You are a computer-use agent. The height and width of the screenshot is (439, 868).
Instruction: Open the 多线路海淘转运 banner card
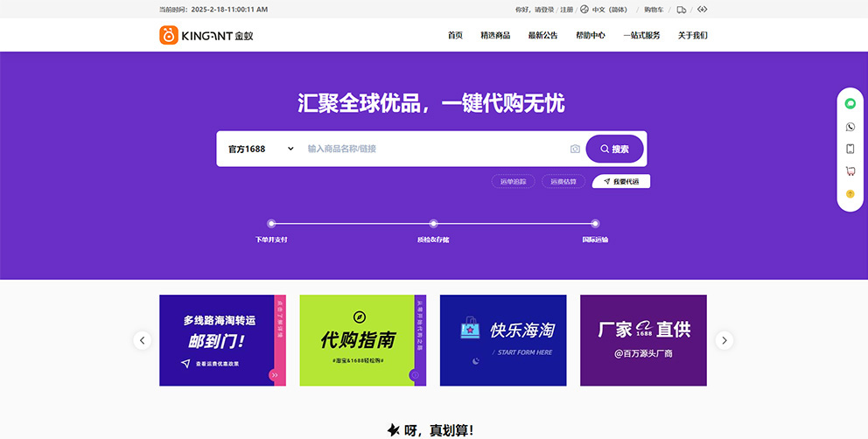point(222,340)
